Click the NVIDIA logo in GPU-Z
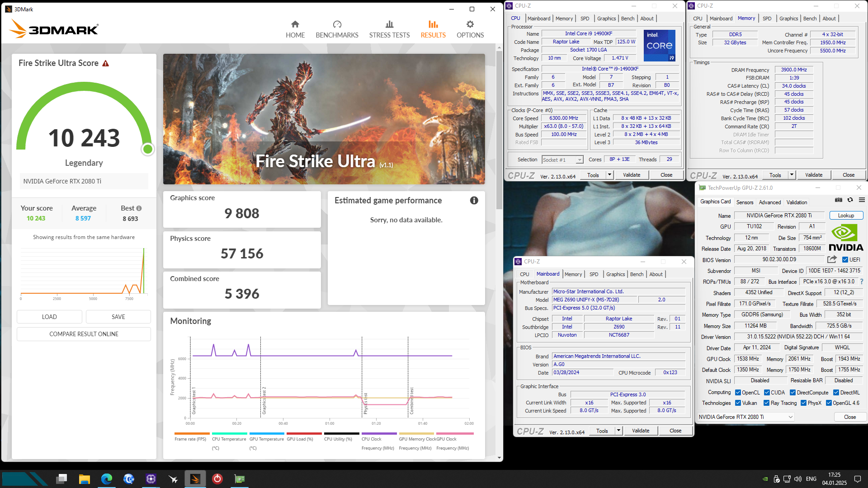This screenshot has height=488, width=868. 846,238
